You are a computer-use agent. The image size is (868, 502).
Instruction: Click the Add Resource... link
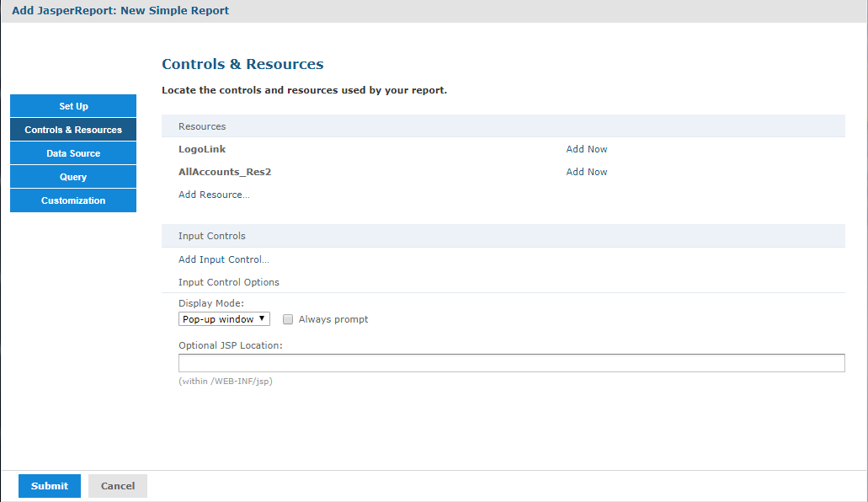[214, 195]
